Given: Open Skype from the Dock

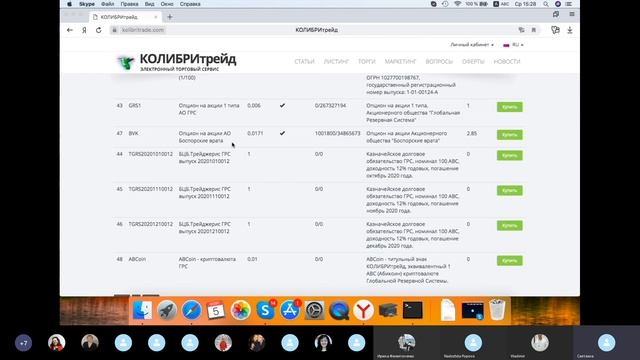Looking at the screenshot, I should click(265, 311).
